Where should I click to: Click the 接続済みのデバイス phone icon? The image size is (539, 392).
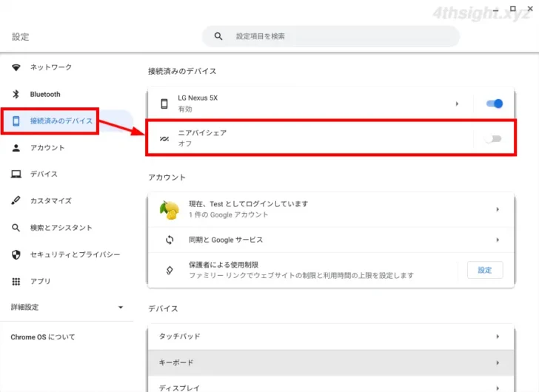point(16,121)
